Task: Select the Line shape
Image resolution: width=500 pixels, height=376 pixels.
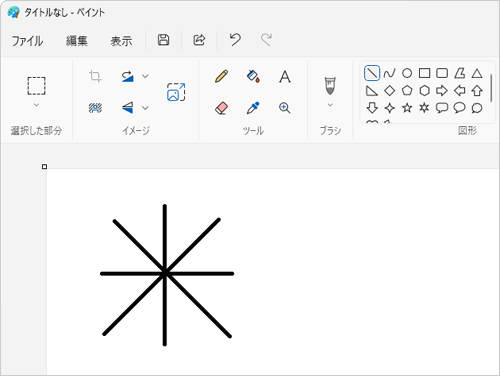Action: click(372, 73)
